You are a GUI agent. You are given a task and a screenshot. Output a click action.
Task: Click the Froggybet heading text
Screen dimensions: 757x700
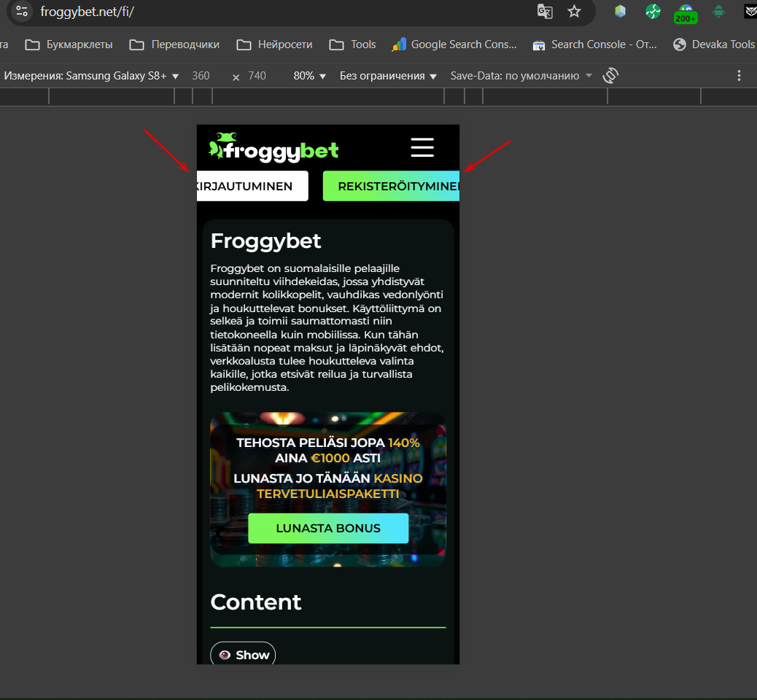pos(265,241)
